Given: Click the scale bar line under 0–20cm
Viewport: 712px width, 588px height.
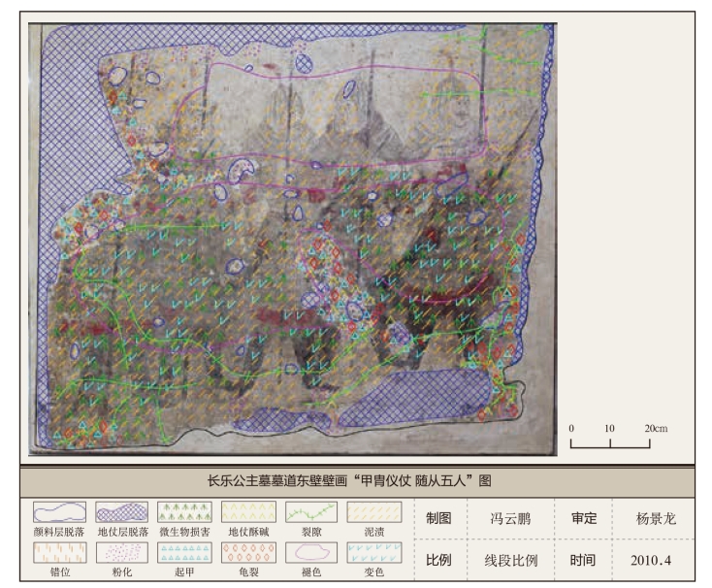Looking at the screenshot, I should pyautogui.click(x=610, y=443).
